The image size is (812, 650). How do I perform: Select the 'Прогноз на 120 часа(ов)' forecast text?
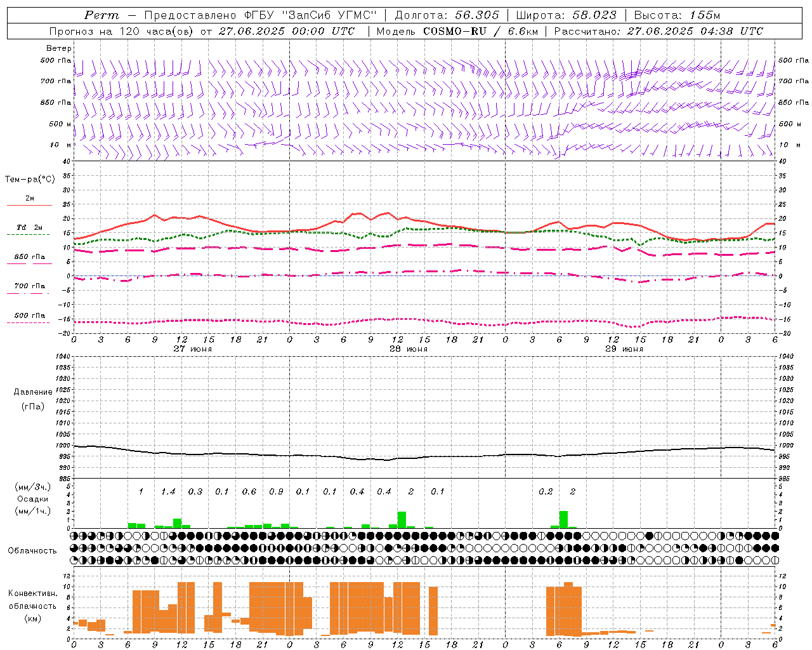coord(122,31)
